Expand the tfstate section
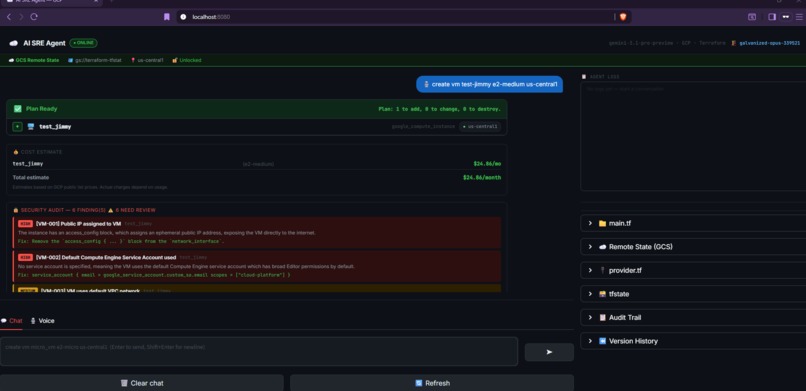806x391 pixels. point(693,294)
